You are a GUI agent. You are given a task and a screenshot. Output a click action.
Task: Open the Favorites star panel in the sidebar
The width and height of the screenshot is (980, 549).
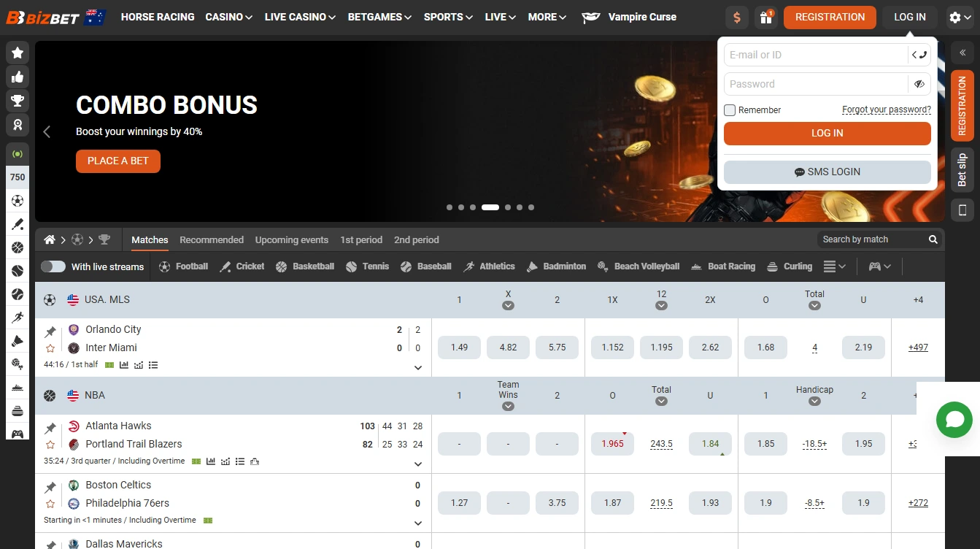(18, 52)
